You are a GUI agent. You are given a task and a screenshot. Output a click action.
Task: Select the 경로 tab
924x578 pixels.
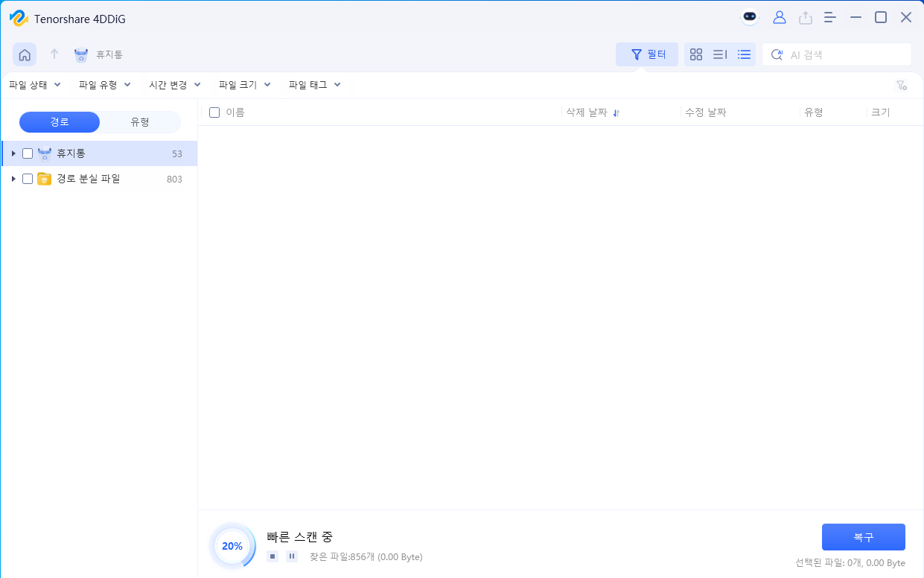coord(60,122)
